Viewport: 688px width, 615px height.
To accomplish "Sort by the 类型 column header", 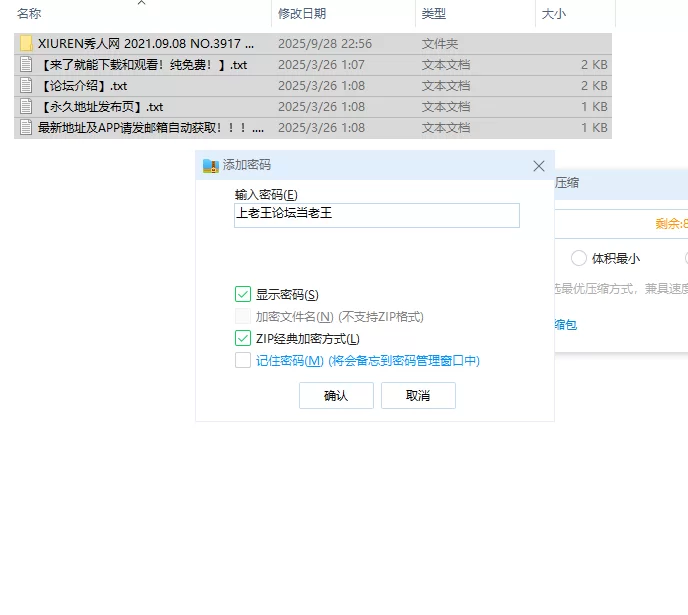I will coord(434,14).
